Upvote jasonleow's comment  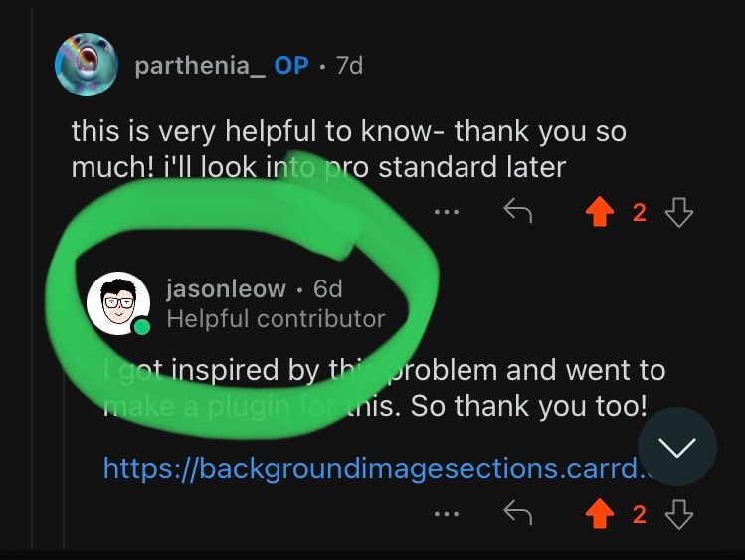(x=600, y=514)
